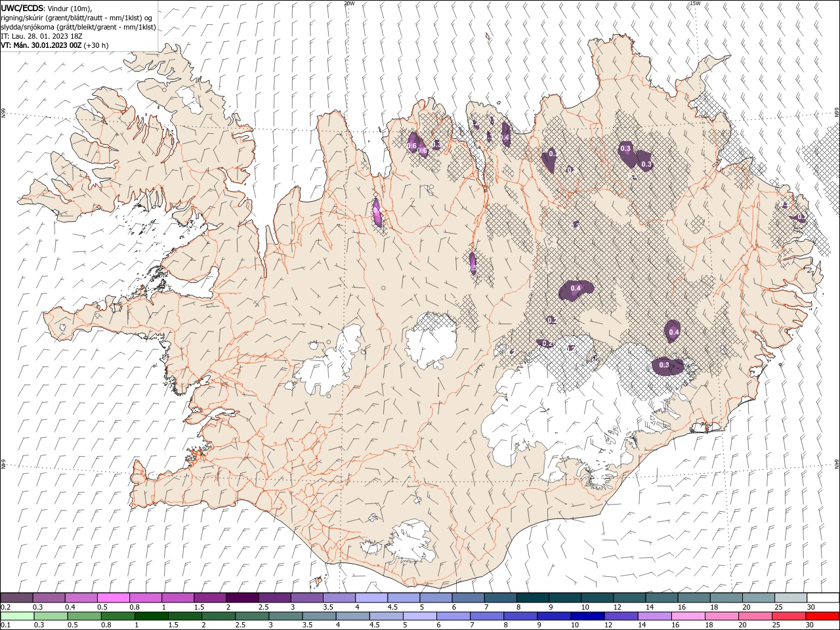Select the 'rigning/skúrir' description line

tap(77, 18)
